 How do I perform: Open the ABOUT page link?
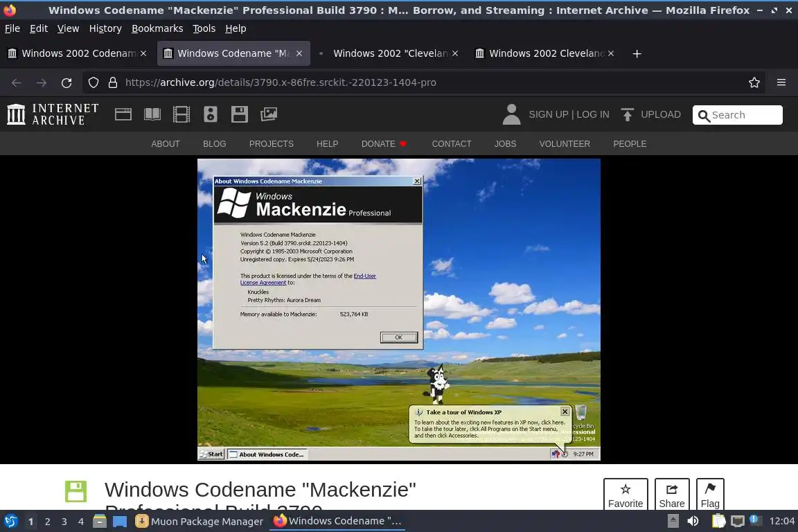[x=166, y=144]
